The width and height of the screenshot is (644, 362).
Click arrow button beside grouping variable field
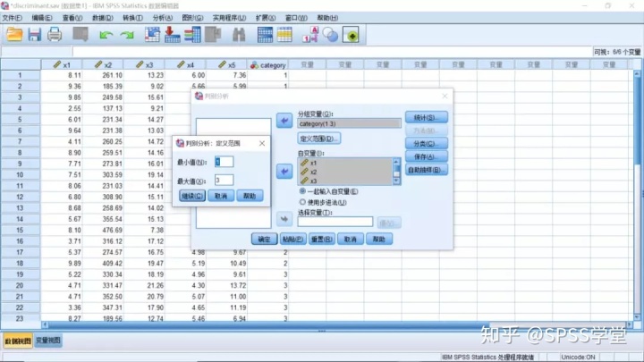coord(284,121)
